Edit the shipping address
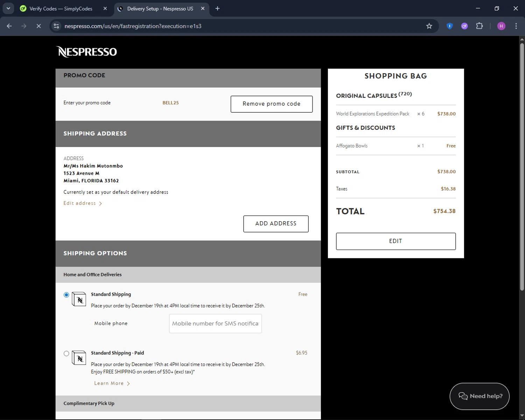 coord(83,203)
